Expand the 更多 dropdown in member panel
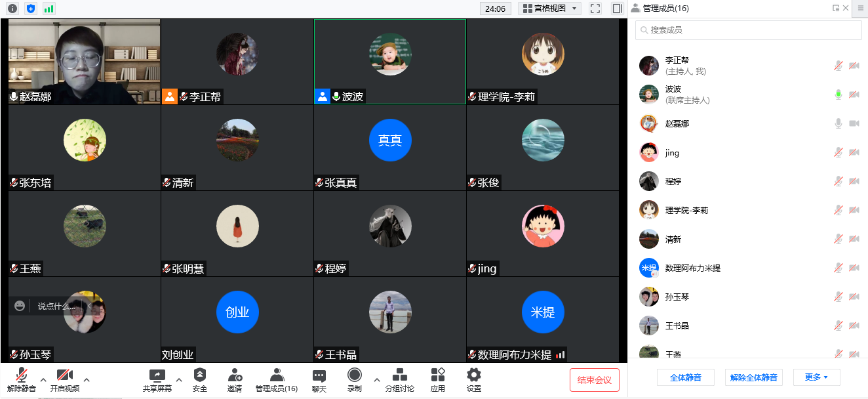The image size is (868, 399). (x=816, y=377)
